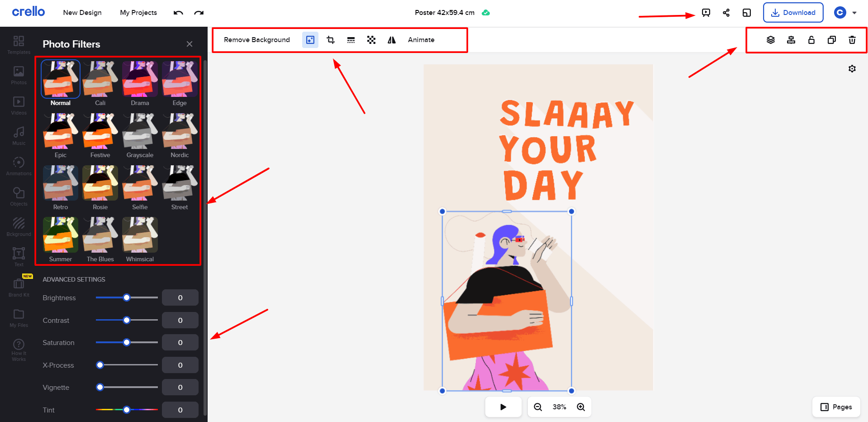Click the Brightness slider handle
The height and width of the screenshot is (422, 868).
127,297
